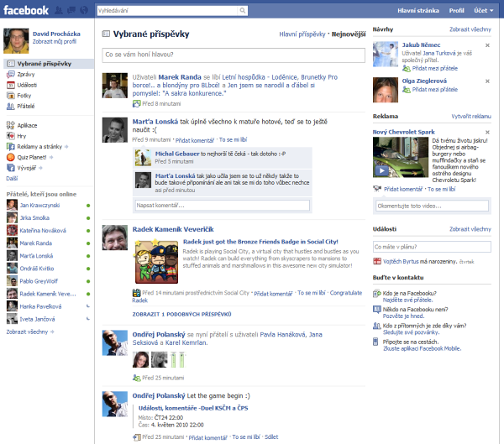Image resolution: width=504 pixels, height=444 pixels.
Task: Expand Další sidebar items
Action: [12, 178]
